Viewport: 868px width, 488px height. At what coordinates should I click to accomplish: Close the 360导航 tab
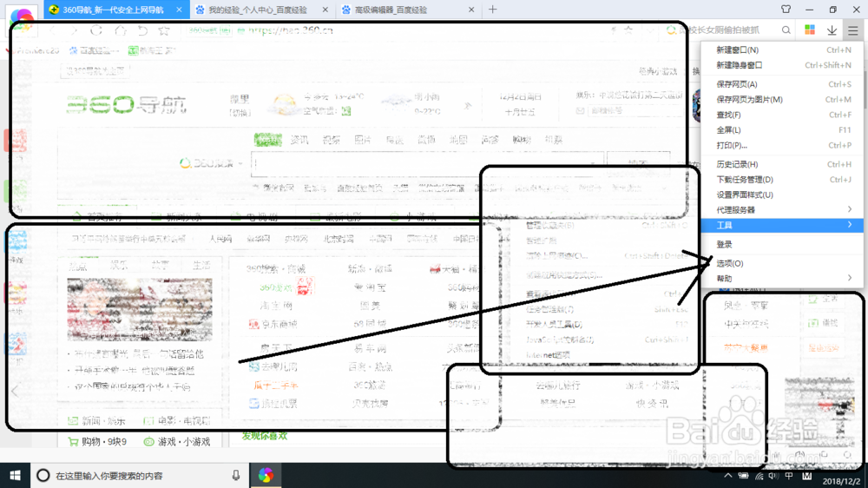coord(179,10)
